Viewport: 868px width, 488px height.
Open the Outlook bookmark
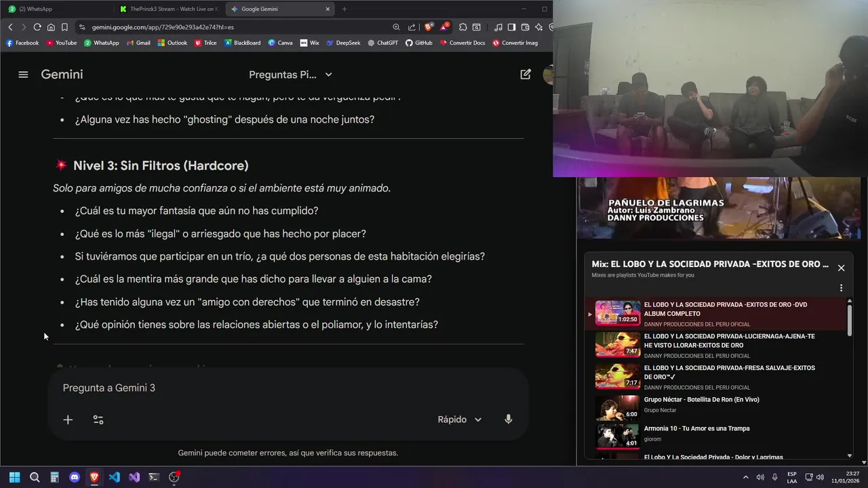[172, 43]
